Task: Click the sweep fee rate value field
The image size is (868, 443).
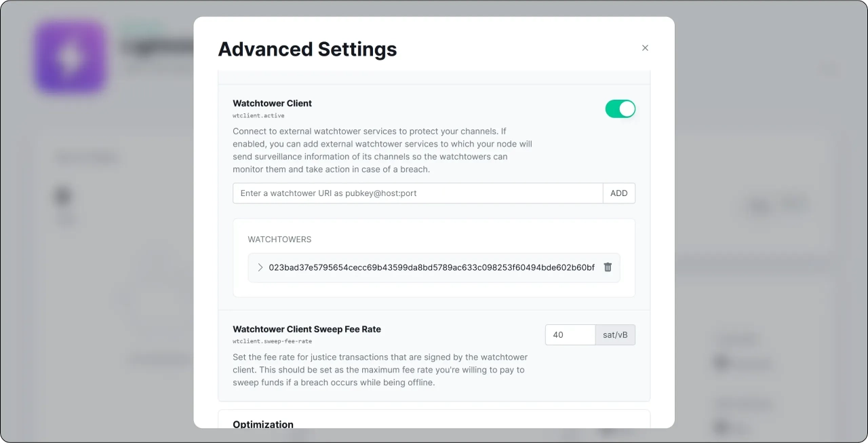Action: (570, 335)
